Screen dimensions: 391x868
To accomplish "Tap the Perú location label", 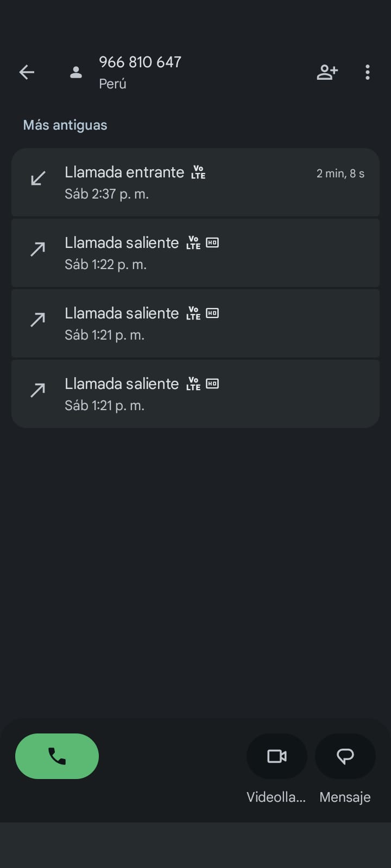I will coord(112,84).
